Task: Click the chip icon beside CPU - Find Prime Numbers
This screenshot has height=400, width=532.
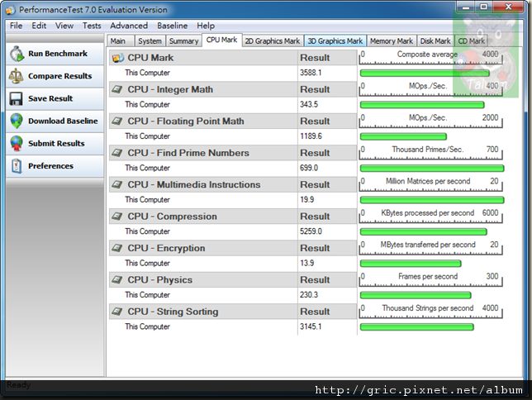Action: [x=117, y=153]
